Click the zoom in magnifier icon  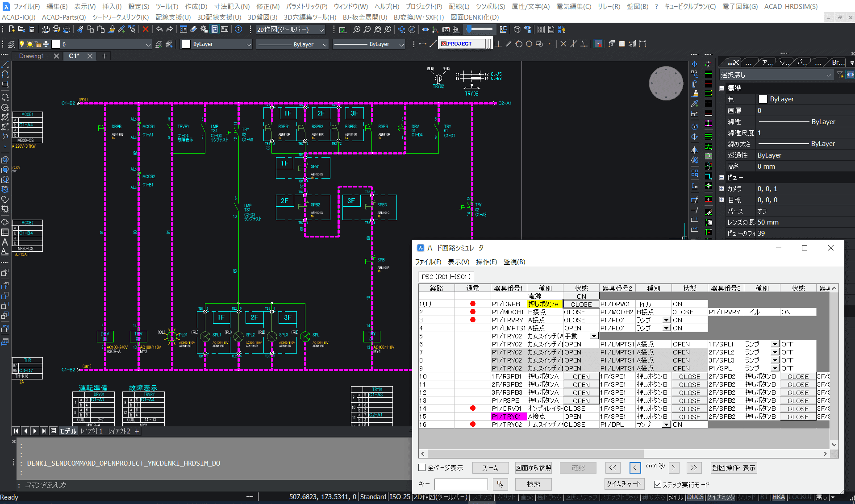pyautogui.click(x=357, y=29)
